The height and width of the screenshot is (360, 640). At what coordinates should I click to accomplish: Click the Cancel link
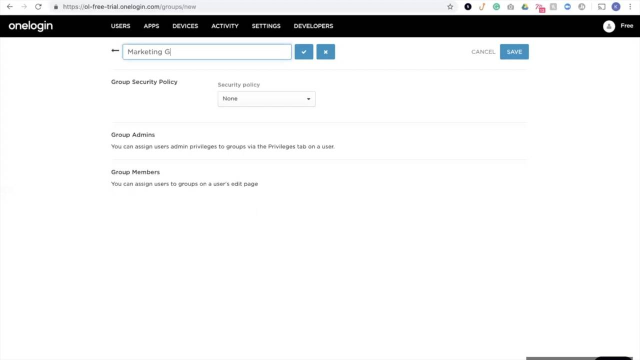coord(483,52)
